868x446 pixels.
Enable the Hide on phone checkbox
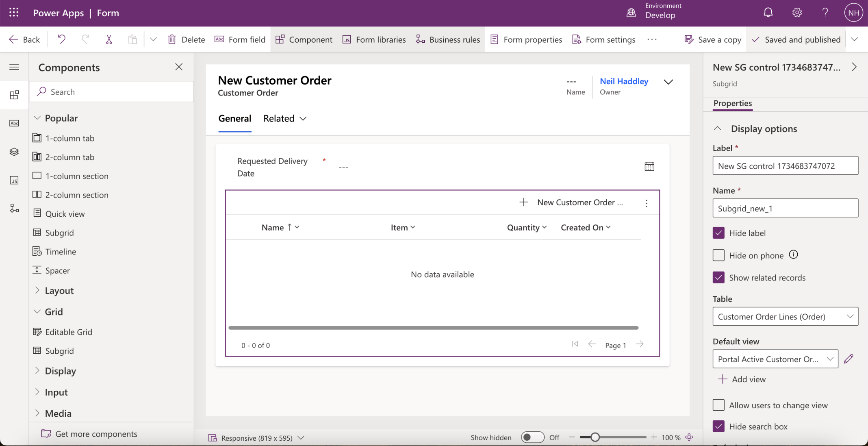tap(718, 255)
